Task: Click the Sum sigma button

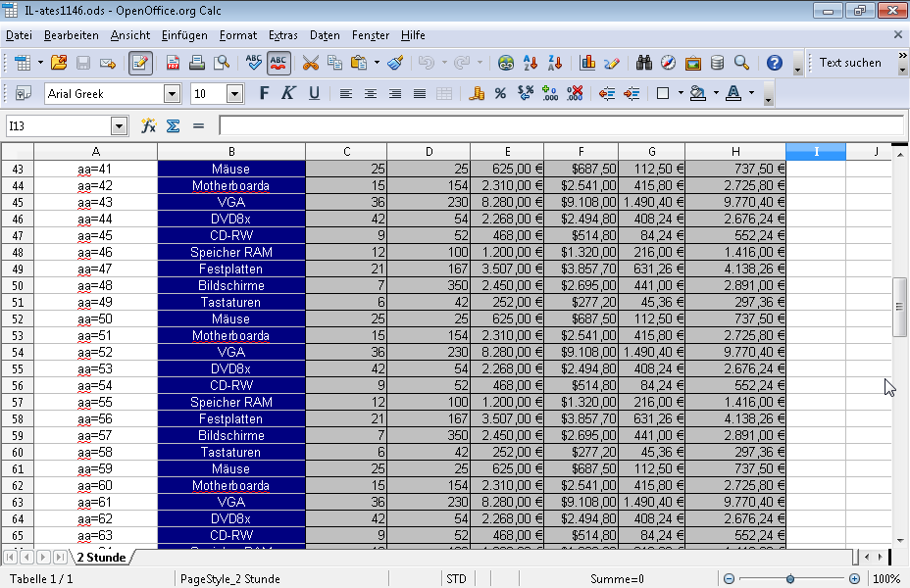Action: click(x=173, y=125)
